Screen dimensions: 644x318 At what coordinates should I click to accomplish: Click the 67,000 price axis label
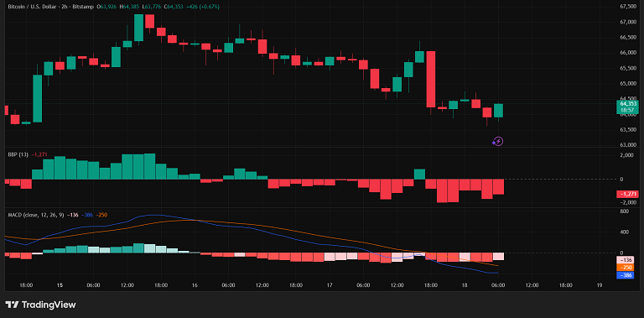(628, 22)
